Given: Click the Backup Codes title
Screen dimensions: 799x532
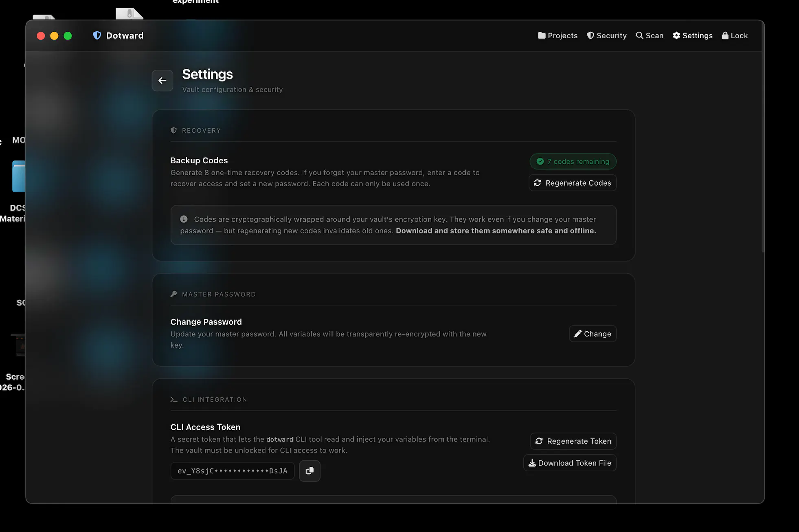Looking at the screenshot, I should click(x=199, y=160).
